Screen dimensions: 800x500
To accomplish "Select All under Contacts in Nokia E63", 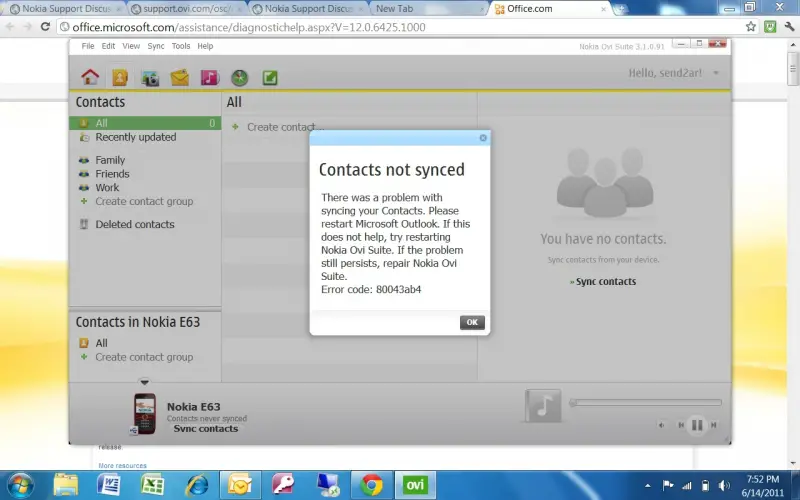I will (101, 343).
